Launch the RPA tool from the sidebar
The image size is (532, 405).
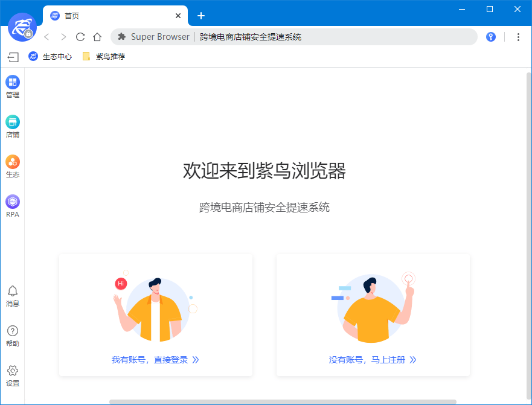point(12,206)
